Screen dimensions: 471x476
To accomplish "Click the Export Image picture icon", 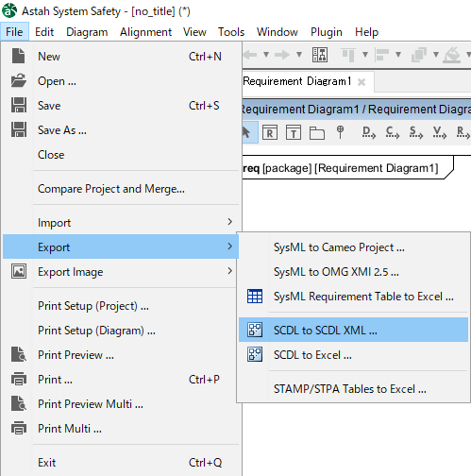I will 19,271.
